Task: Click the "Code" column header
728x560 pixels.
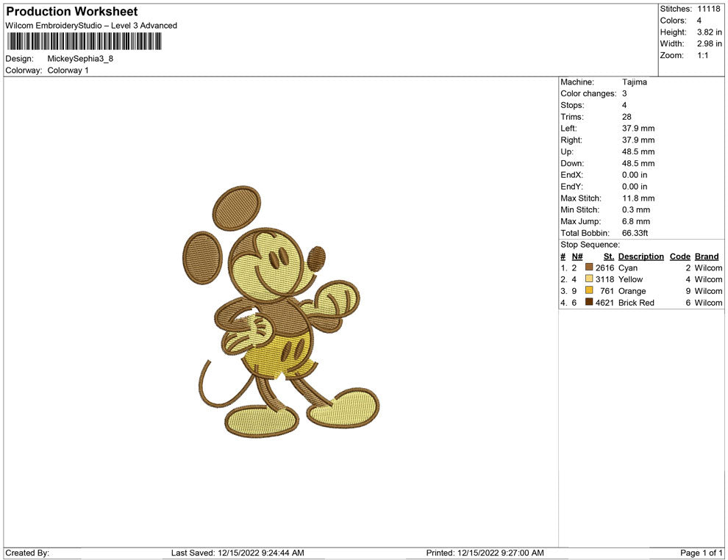Action: (x=680, y=256)
